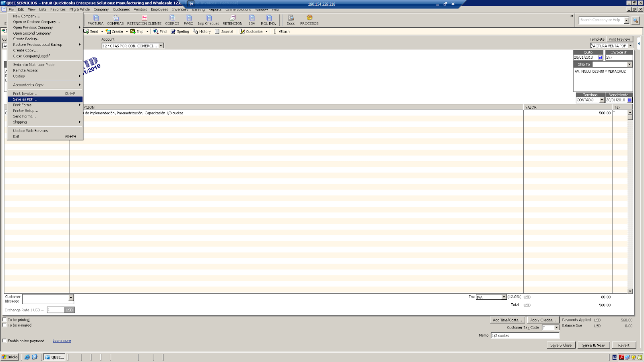Click the 'Apply Credits...' button
This screenshot has height=362, width=644.
pos(543,320)
